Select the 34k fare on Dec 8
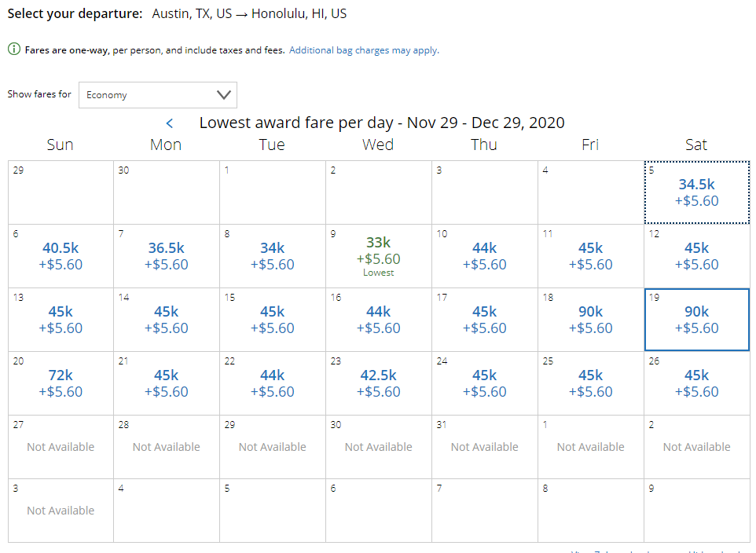This screenshot has width=756, height=553. [x=273, y=256]
